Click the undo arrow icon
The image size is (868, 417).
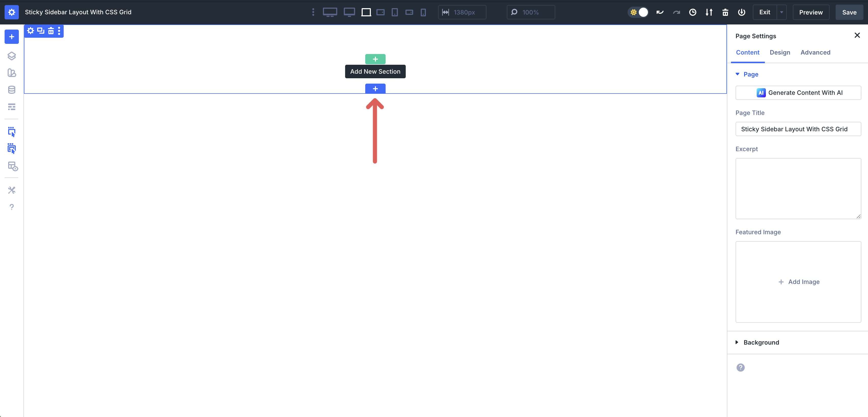click(660, 12)
